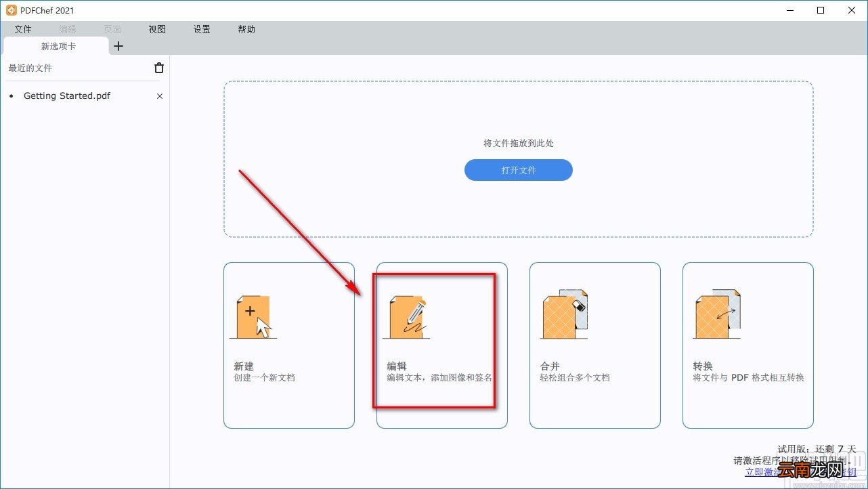Click 将文件拖放到此处 drop zone text

pyautogui.click(x=519, y=143)
